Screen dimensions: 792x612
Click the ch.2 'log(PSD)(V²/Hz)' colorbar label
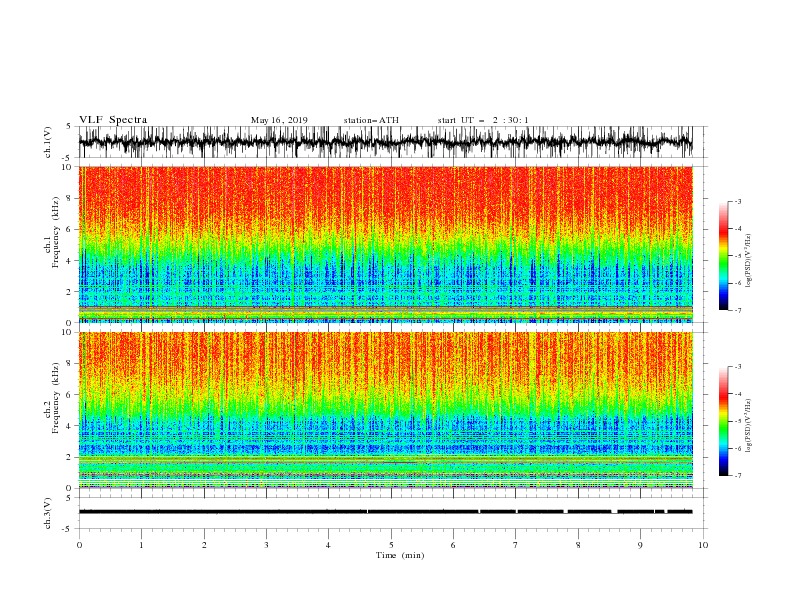click(x=748, y=426)
